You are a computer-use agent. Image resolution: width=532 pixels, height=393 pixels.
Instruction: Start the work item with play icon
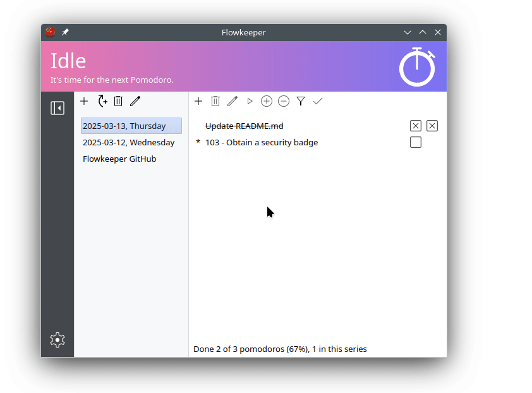250,101
